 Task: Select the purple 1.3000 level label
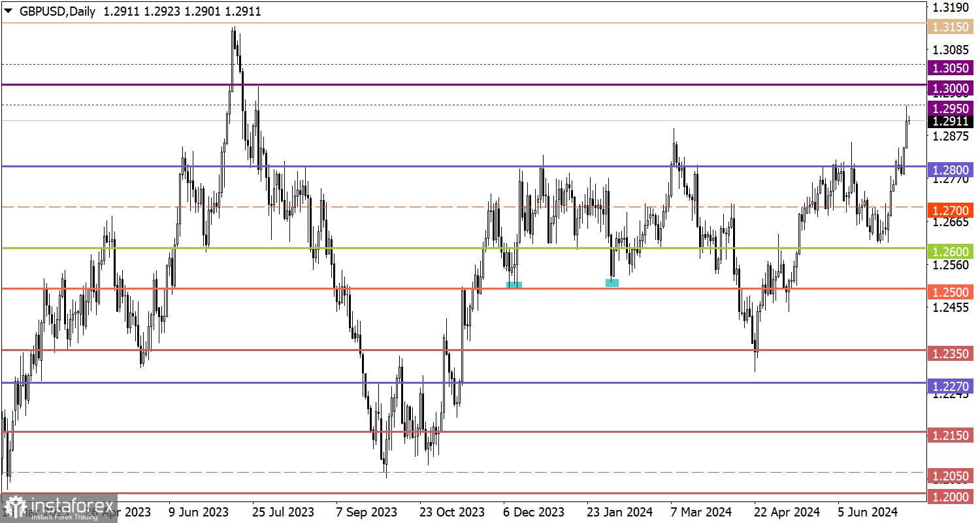(951, 88)
